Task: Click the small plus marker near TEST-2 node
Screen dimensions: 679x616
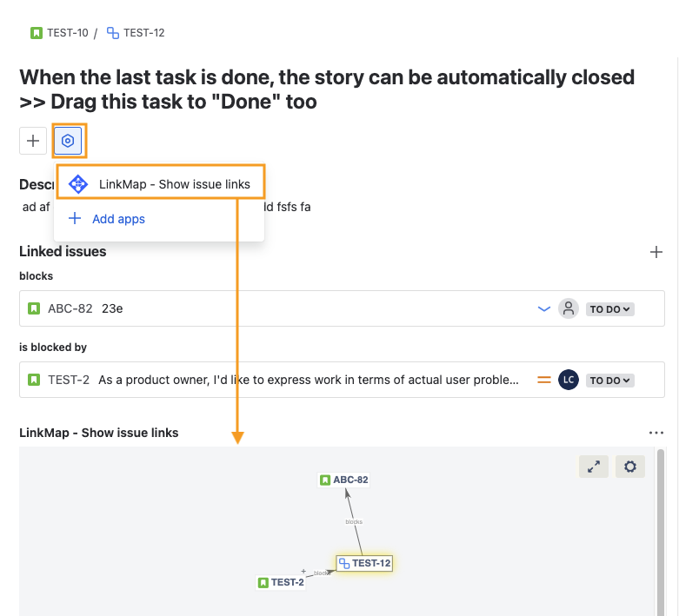Action: [x=303, y=571]
